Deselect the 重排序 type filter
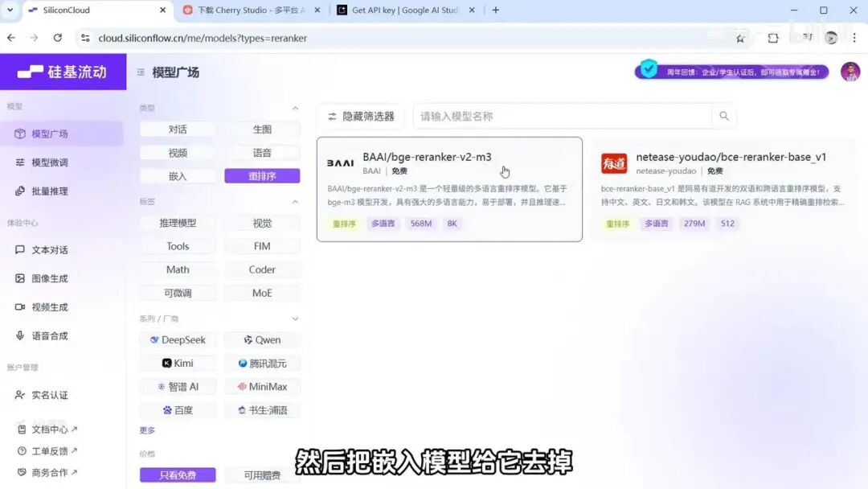Screen dimensions: 868x489 click(262, 176)
